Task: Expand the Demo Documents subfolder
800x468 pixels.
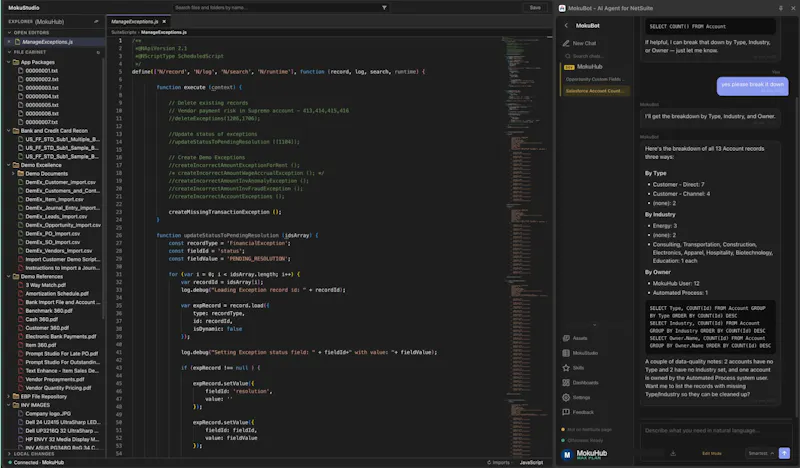Action: [x=13, y=174]
